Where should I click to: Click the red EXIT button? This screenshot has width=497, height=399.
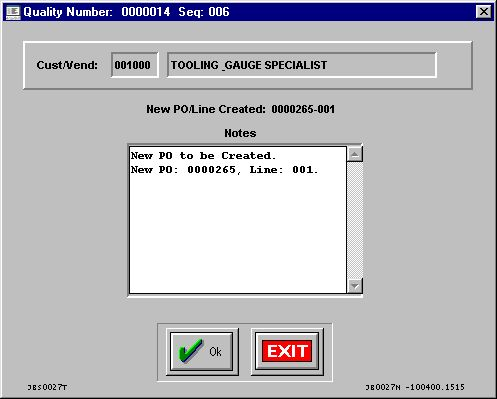coord(287,351)
